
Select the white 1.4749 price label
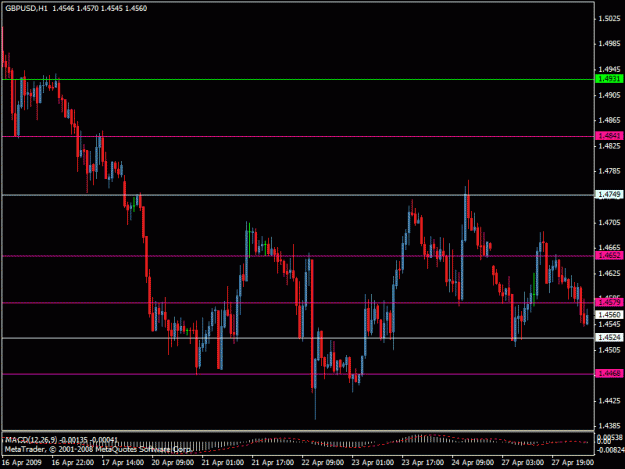pyautogui.click(x=609, y=194)
